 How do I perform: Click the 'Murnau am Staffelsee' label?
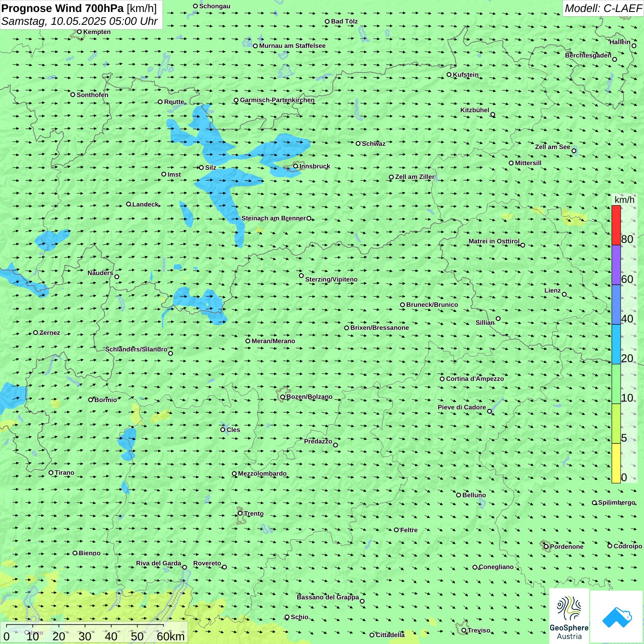[x=292, y=46]
